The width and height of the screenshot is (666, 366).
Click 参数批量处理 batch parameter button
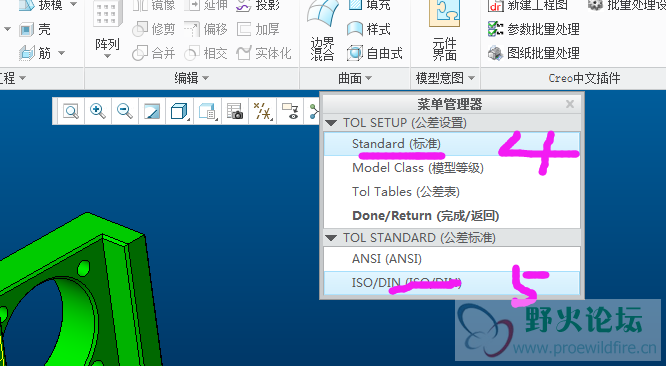(534, 29)
